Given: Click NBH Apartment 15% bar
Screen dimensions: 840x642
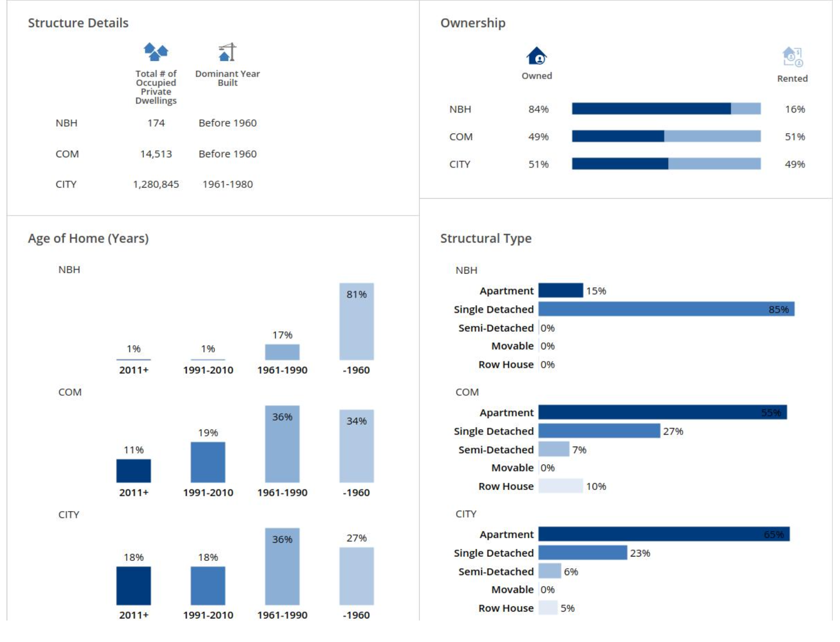Looking at the screenshot, I should pyautogui.click(x=560, y=291).
